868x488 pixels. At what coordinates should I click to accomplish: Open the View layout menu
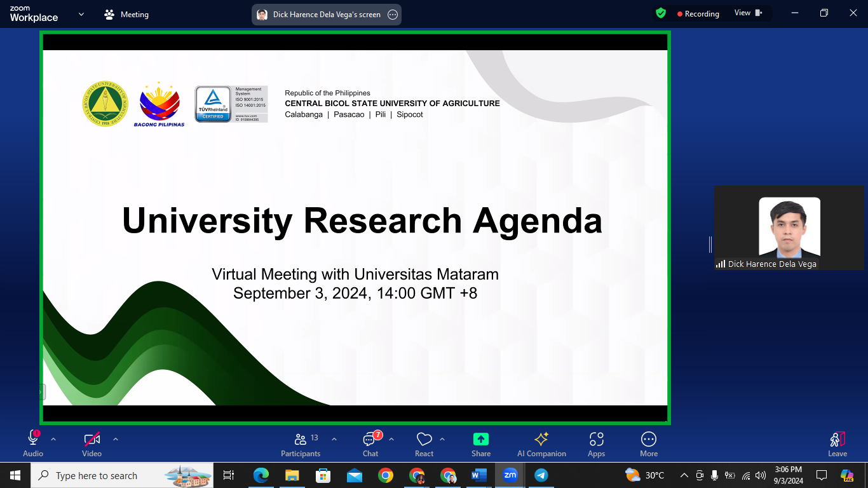pos(748,13)
